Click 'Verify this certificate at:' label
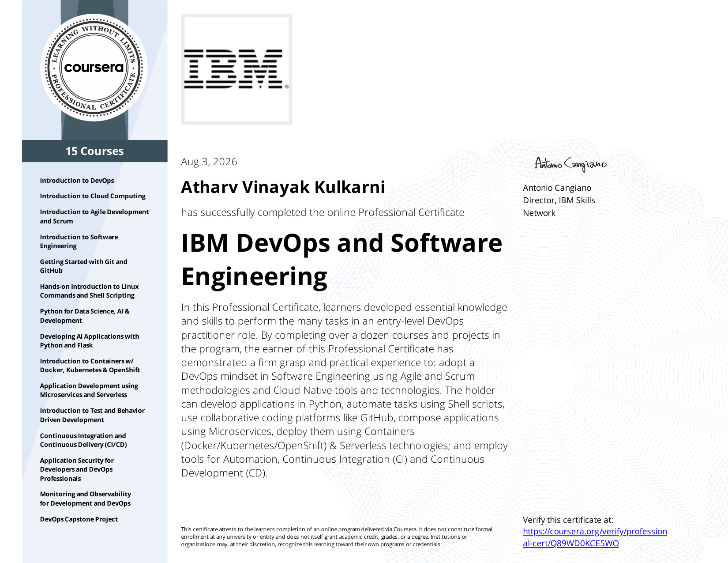The width and height of the screenshot is (728, 563). click(x=568, y=520)
